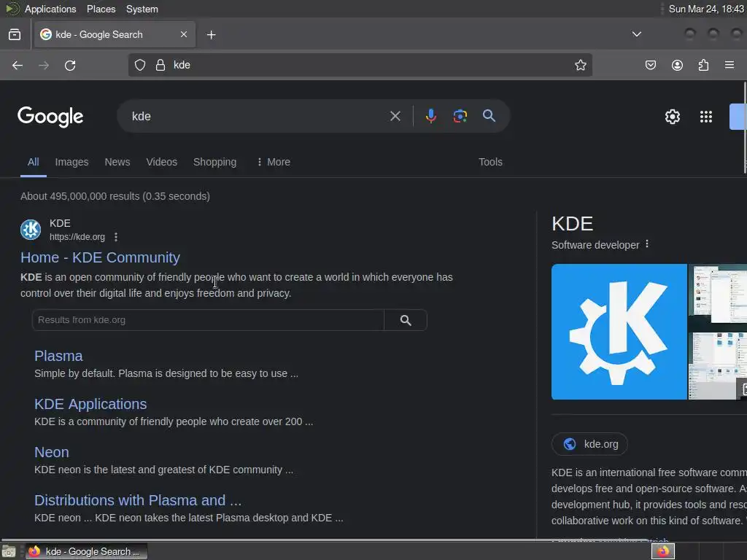Viewport: 747px width, 560px height.
Task: Click the clock Sun Mar 24, 18:43
Action: [706, 9]
